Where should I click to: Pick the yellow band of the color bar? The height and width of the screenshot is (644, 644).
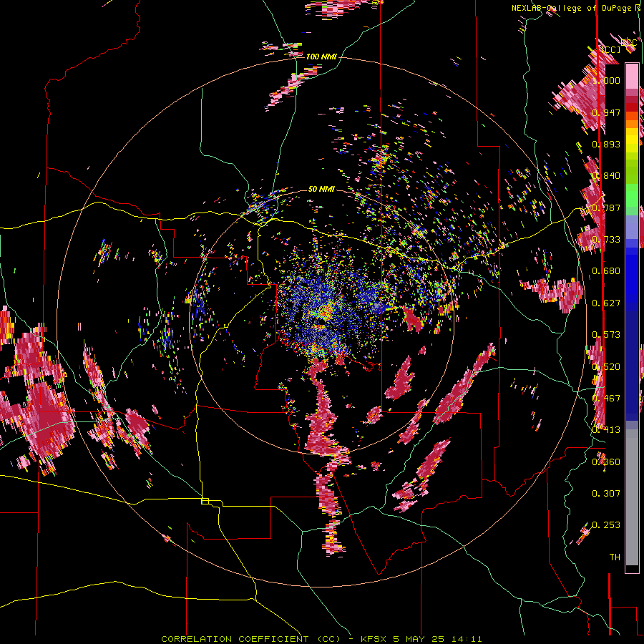[x=632, y=141]
